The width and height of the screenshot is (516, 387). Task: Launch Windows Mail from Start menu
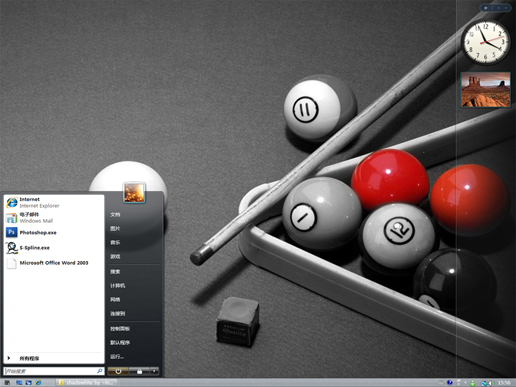tap(54, 218)
